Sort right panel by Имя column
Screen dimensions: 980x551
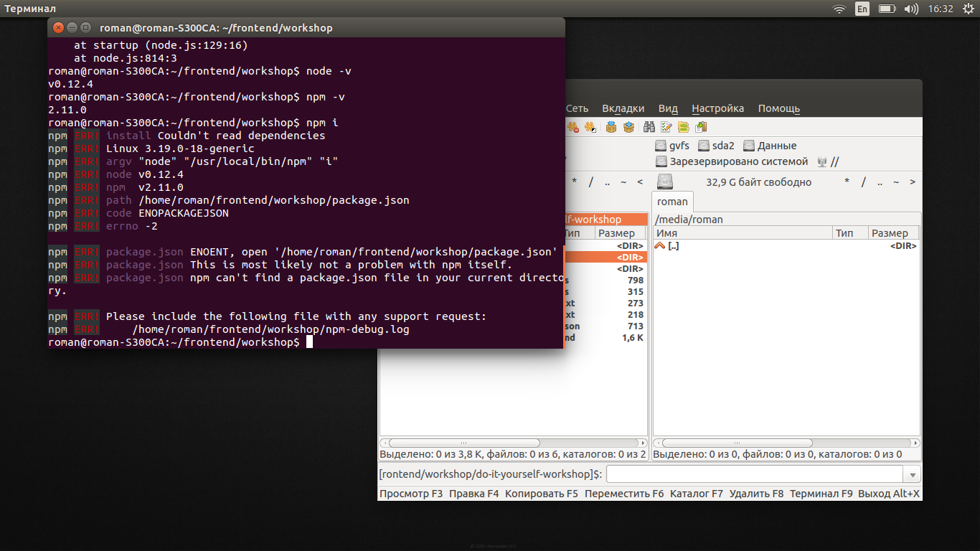[743, 233]
